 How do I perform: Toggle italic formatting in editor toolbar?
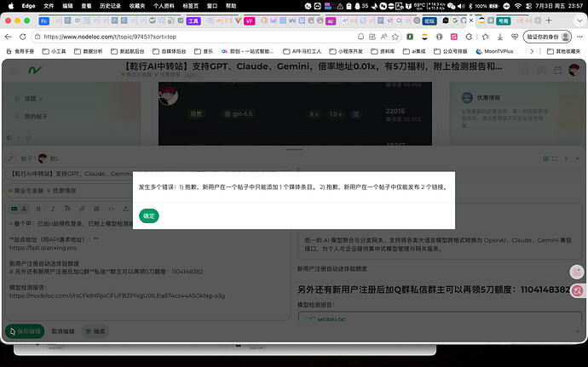point(53,209)
